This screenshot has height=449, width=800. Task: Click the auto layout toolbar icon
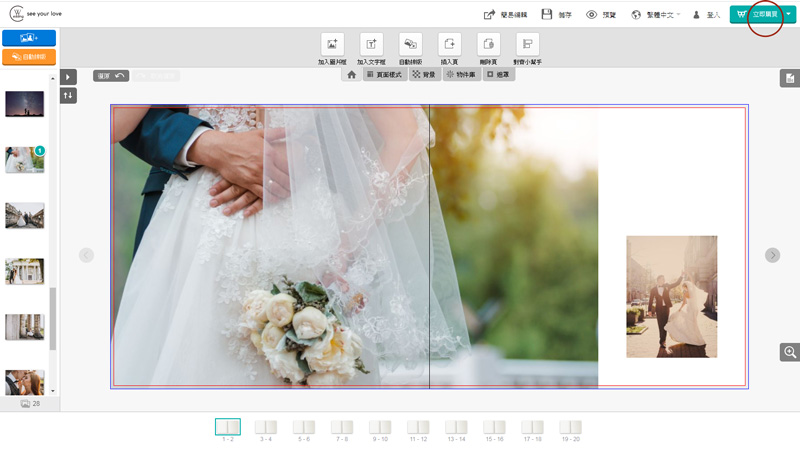point(410,44)
